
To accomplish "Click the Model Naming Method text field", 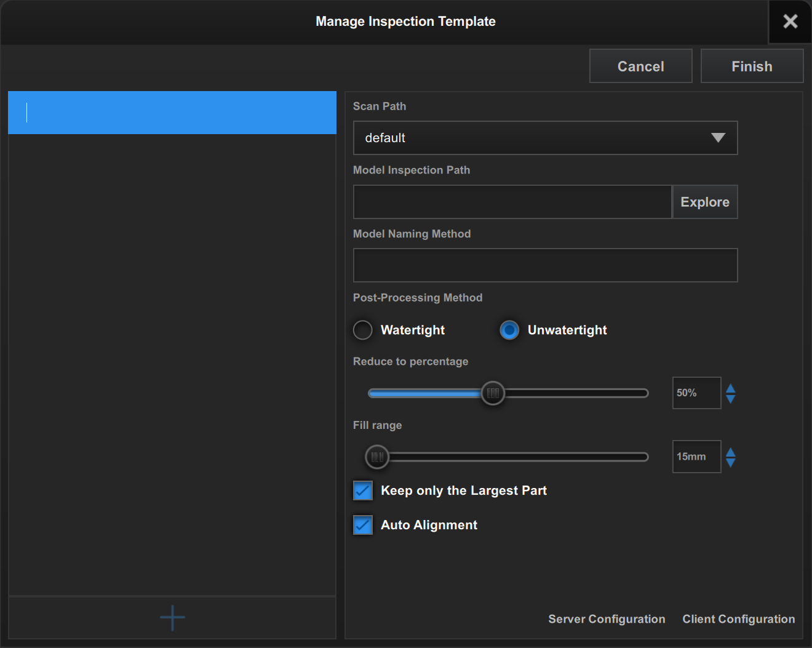I will 544,265.
